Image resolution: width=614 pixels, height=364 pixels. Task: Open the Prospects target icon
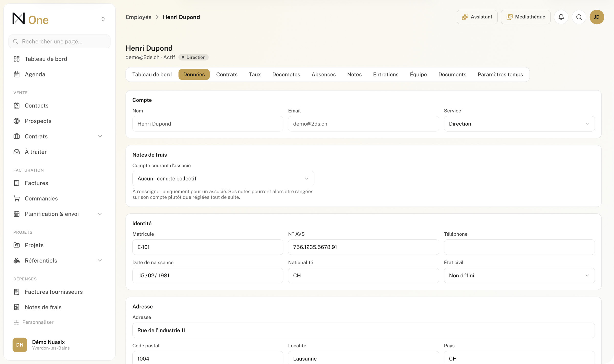[17, 121]
